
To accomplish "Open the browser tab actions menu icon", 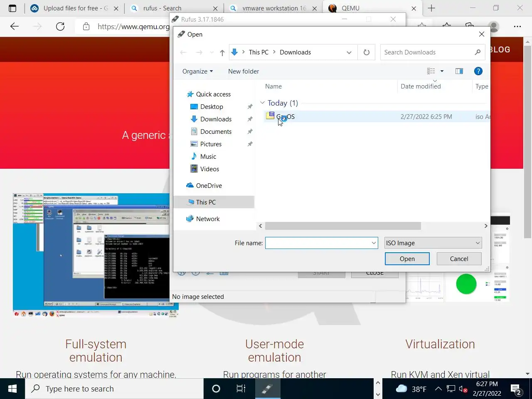I will 12,8.
